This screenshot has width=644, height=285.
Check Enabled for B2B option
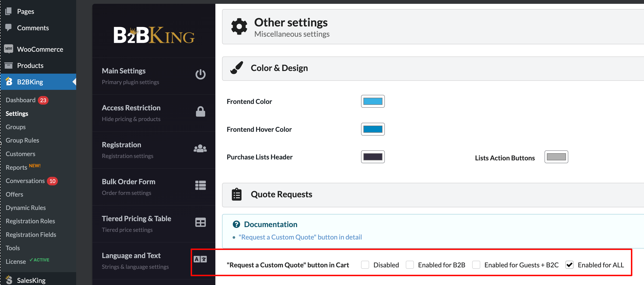point(410,265)
